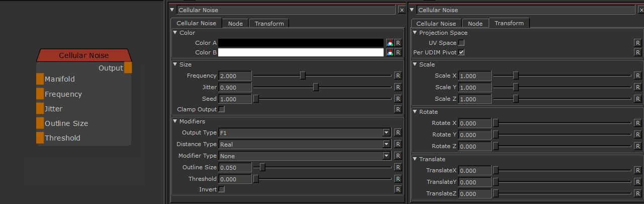Click the Threshold input port on node
This screenshot has width=644, height=204.
click(40, 138)
